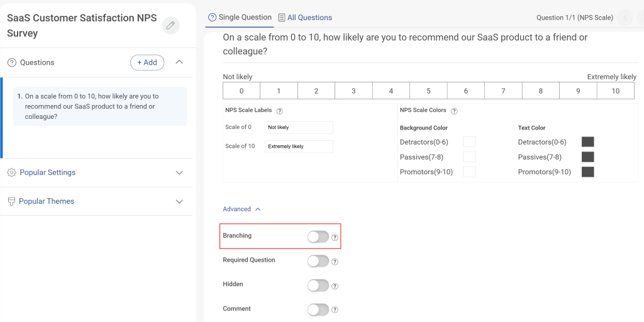Select 1 on the NPS scale
This screenshot has width=644, height=322.
click(x=279, y=91)
